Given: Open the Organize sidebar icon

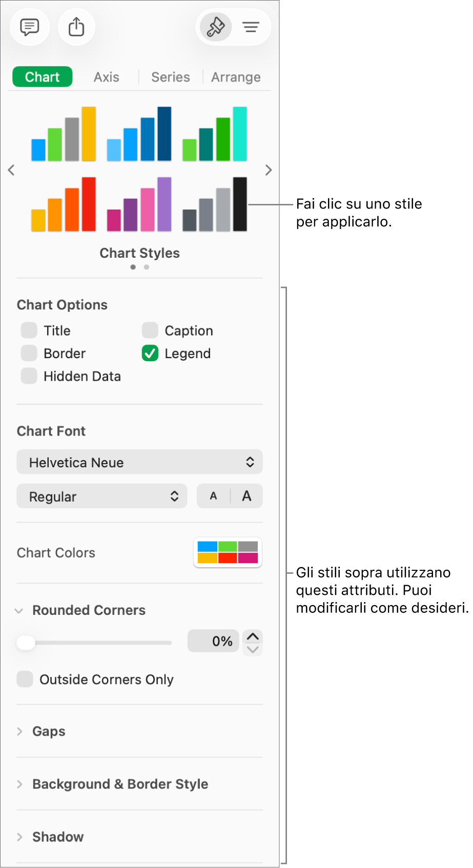Looking at the screenshot, I should (251, 27).
